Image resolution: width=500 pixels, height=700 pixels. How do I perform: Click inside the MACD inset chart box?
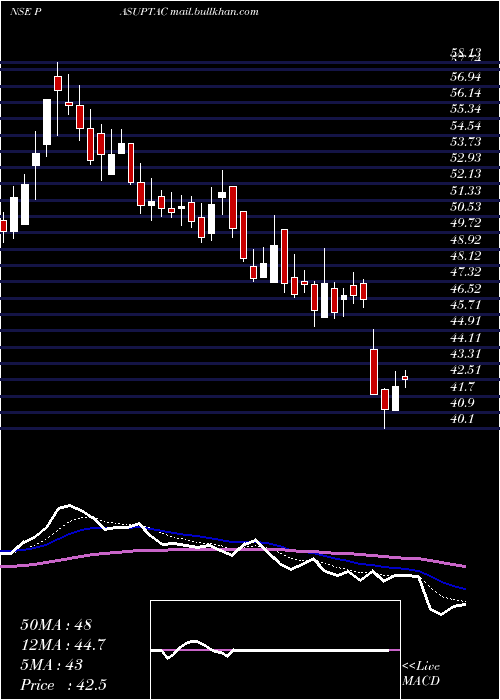tap(275, 650)
